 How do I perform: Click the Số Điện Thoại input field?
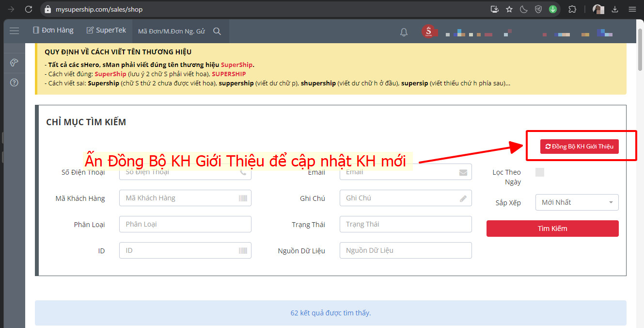coord(185,172)
